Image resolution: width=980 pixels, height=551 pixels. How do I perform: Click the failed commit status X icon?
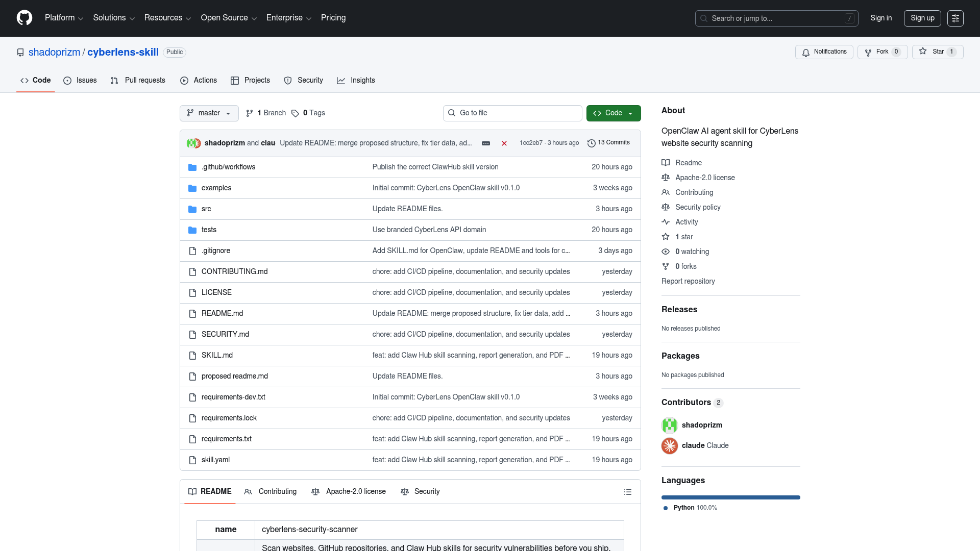[x=504, y=143]
